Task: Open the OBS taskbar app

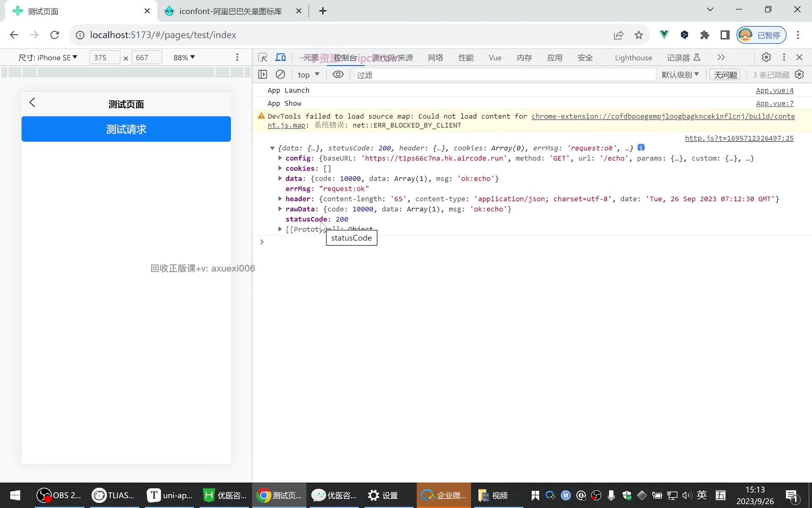Action: 59,495
